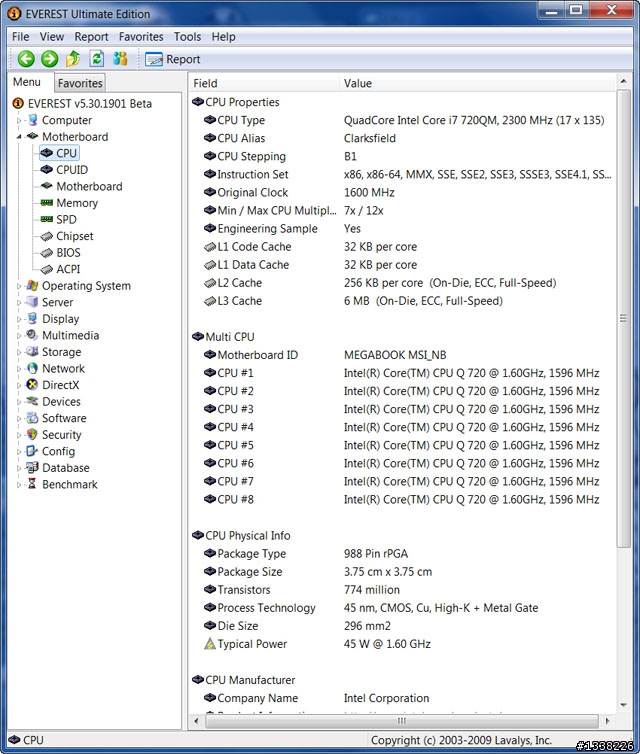Open the Chipset tree item

pos(67,236)
